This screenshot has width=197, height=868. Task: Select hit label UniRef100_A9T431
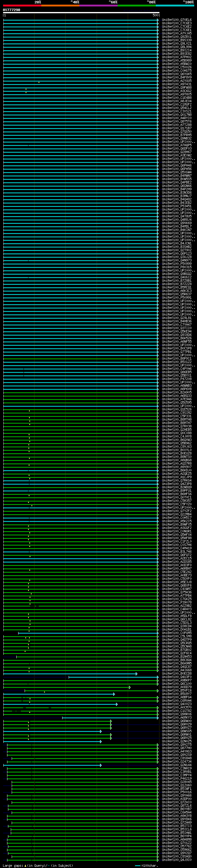coord(177,84)
